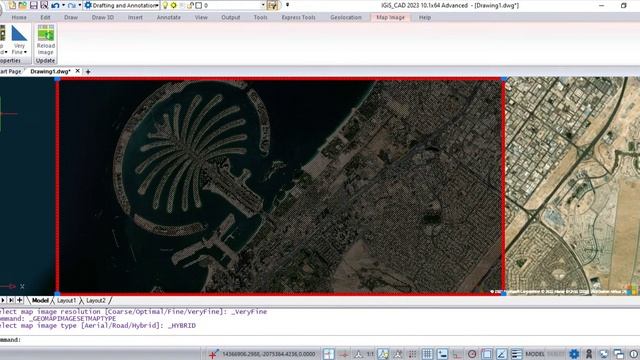The height and width of the screenshot is (360, 640).
Task: Switch to the Geolocation ribbon tab
Action: (x=346, y=18)
